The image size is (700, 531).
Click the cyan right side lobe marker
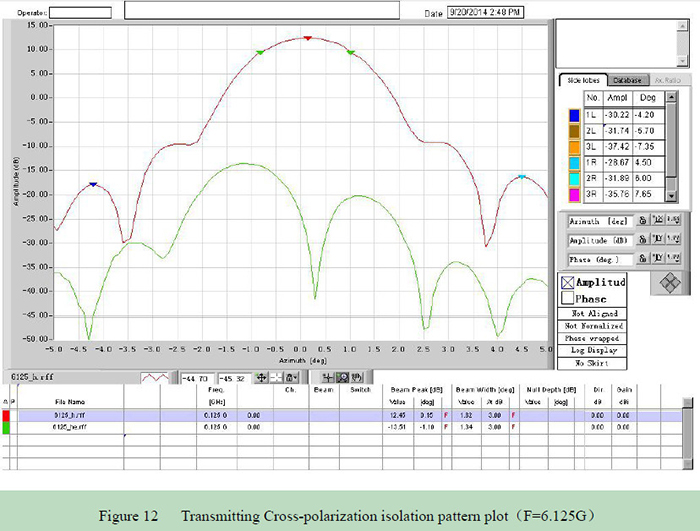click(x=522, y=177)
